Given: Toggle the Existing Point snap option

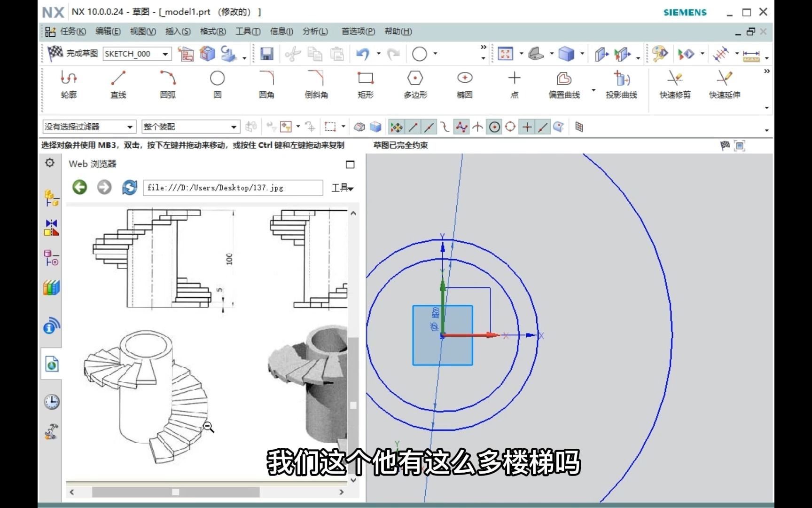Looking at the screenshot, I should (x=527, y=127).
